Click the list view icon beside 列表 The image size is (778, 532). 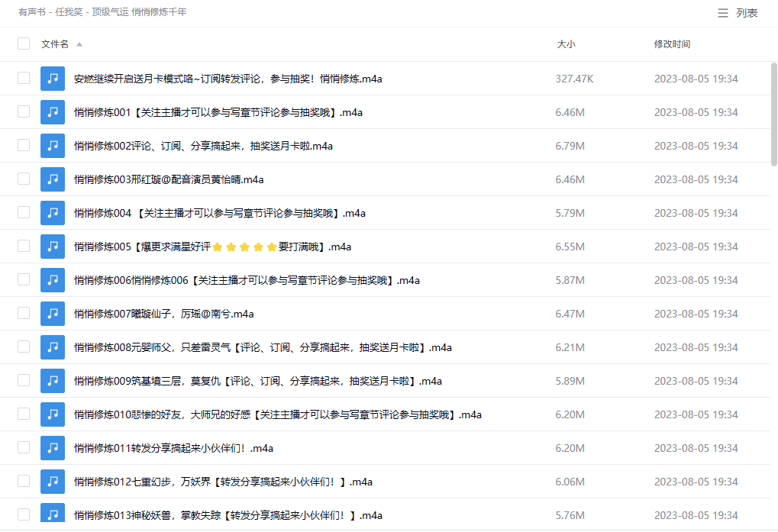[x=722, y=13]
